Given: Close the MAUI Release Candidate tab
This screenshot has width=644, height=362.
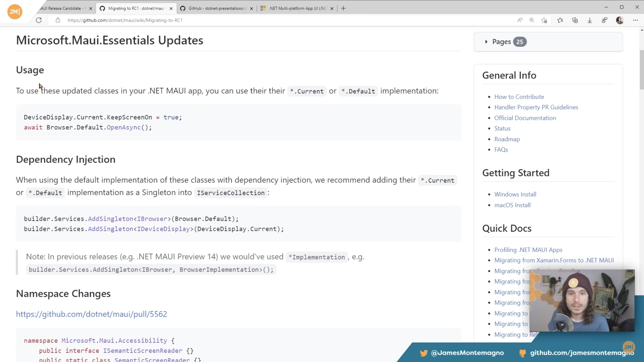Looking at the screenshot, I should pyautogui.click(x=91, y=9).
